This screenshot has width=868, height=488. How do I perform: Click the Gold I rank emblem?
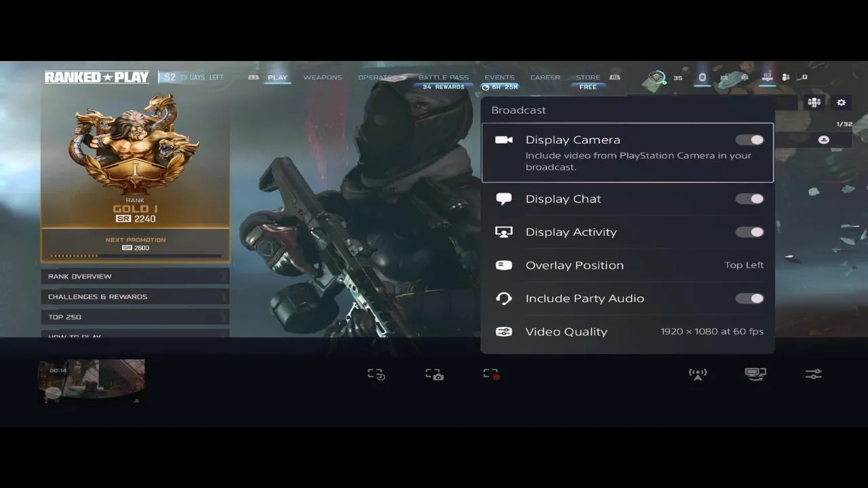(x=135, y=146)
